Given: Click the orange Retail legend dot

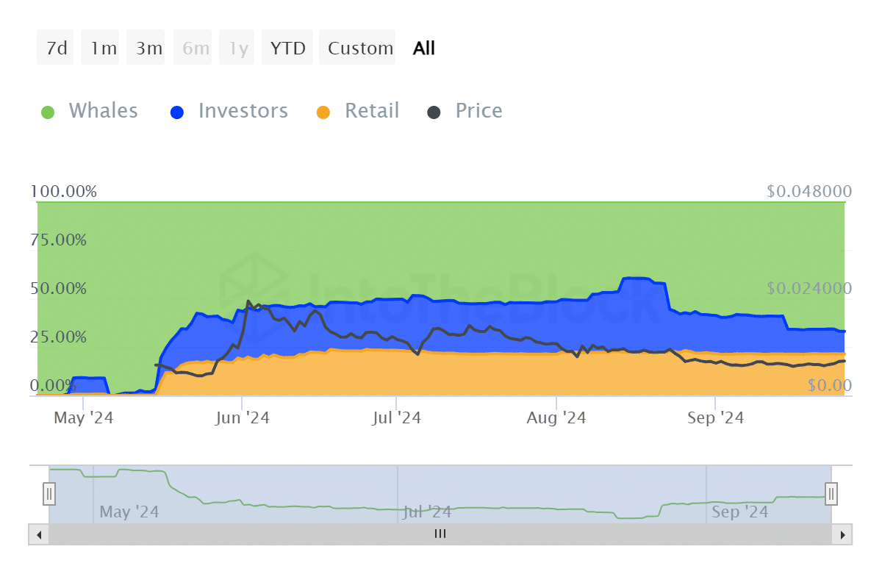Looking at the screenshot, I should (323, 112).
